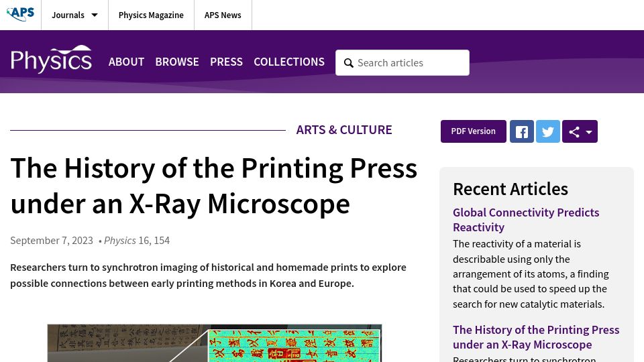Click the article headline about Printing Press
Screen dimensions: 644x362
[213, 186]
